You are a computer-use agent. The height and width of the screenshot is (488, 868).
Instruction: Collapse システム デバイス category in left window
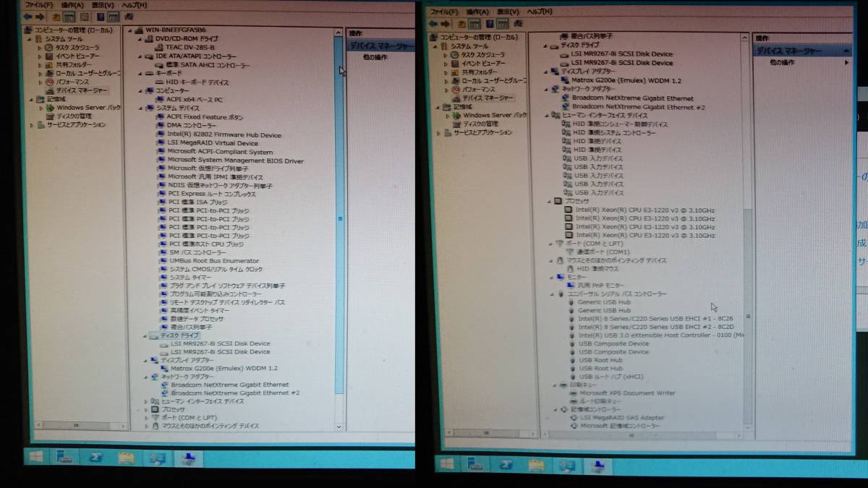pyautogui.click(x=140, y=108)
